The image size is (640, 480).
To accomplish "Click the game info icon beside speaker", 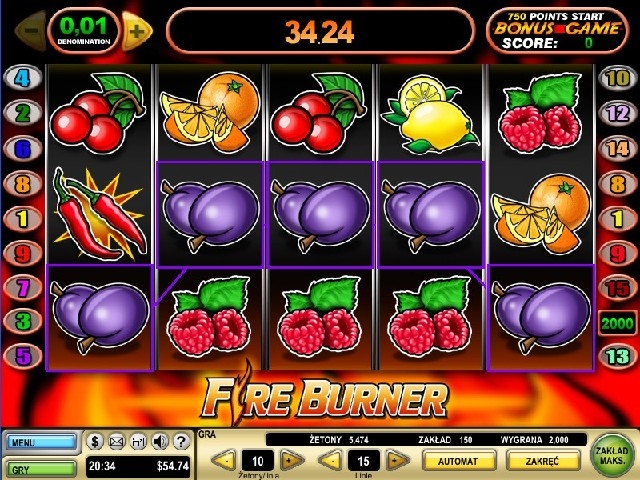I will tap(138, 442).
